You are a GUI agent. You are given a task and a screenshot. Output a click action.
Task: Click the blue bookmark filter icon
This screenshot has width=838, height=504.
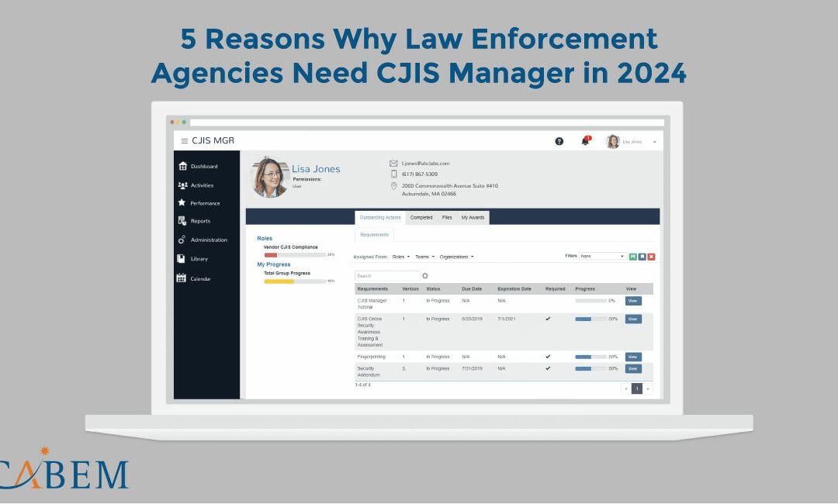click(x=642, y=257)
